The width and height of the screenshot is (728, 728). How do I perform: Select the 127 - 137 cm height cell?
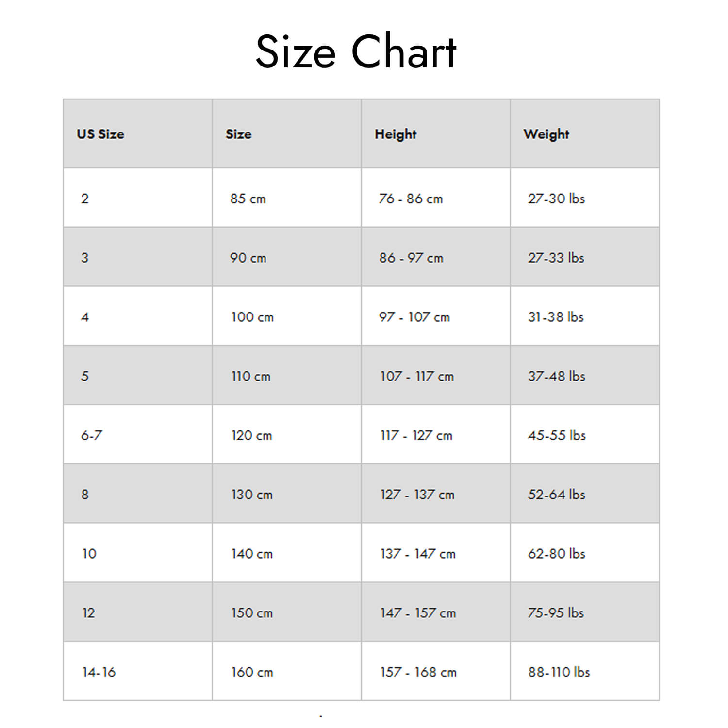436,494
